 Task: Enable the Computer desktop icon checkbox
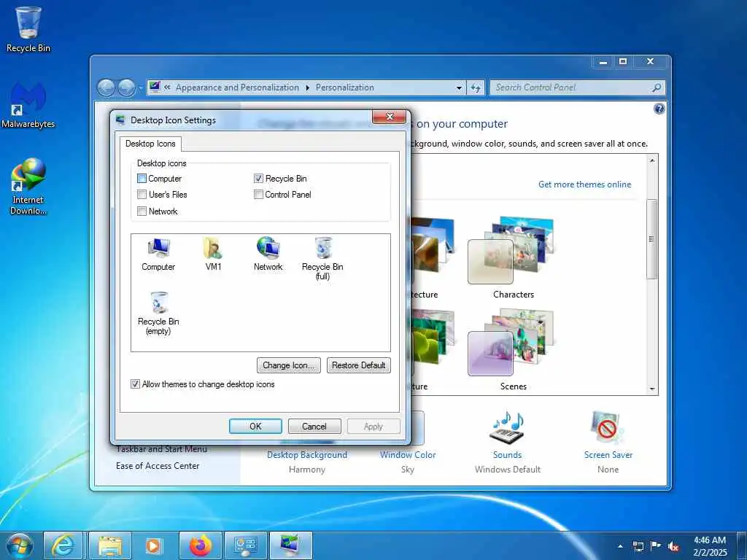142,179
